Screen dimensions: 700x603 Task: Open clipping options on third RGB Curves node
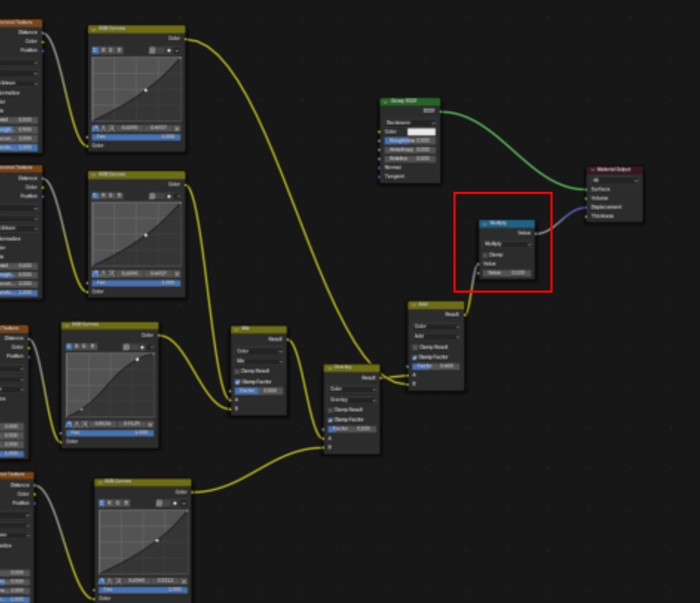tap(142, 347)
